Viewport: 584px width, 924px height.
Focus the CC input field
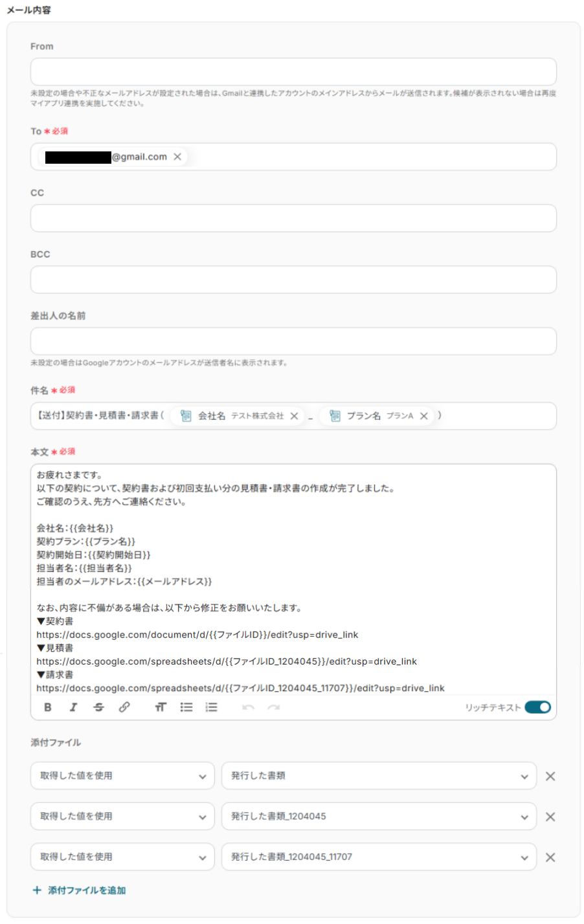coord(293,218)
